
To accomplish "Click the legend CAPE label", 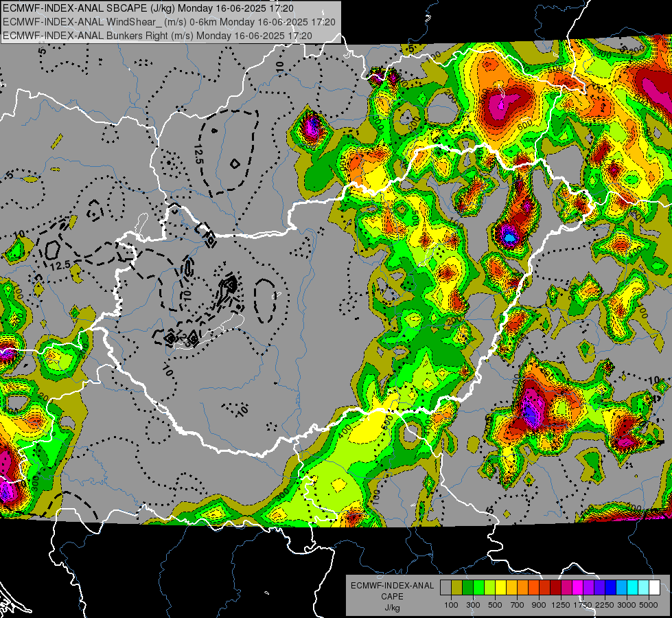I will tap(392, 597).
